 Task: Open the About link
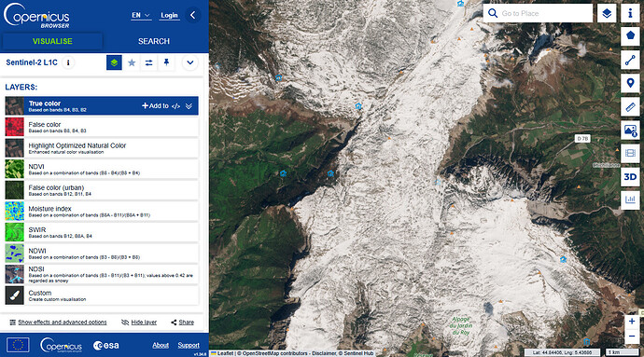161,346
